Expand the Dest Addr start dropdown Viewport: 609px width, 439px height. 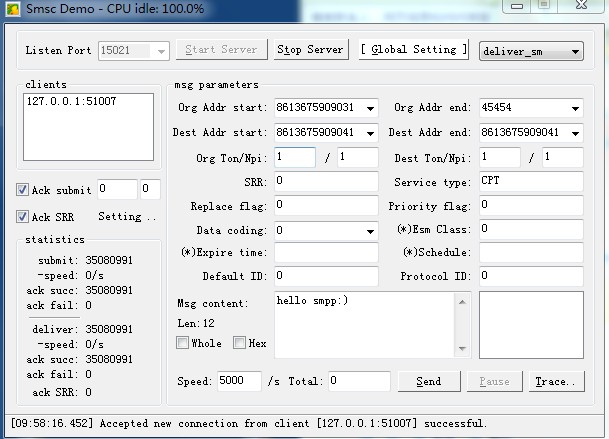[x=371, y=133]
